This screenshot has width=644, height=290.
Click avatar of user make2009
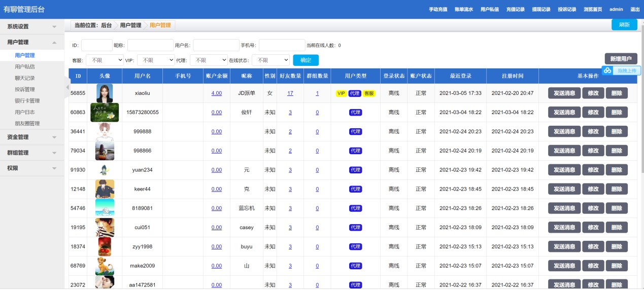pos(105,266)
